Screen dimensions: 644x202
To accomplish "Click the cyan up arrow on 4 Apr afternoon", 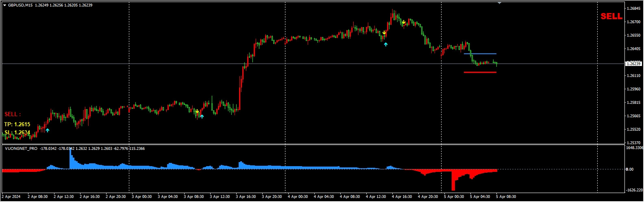I will coord(386,44).
